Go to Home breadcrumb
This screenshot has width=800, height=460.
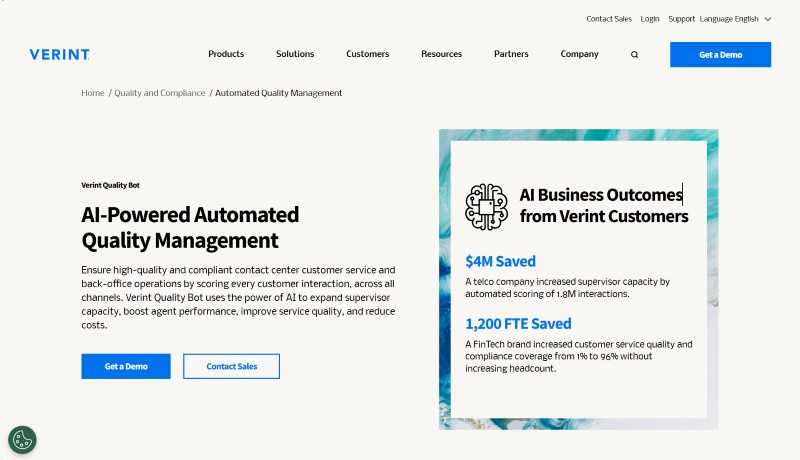point(93,93)
